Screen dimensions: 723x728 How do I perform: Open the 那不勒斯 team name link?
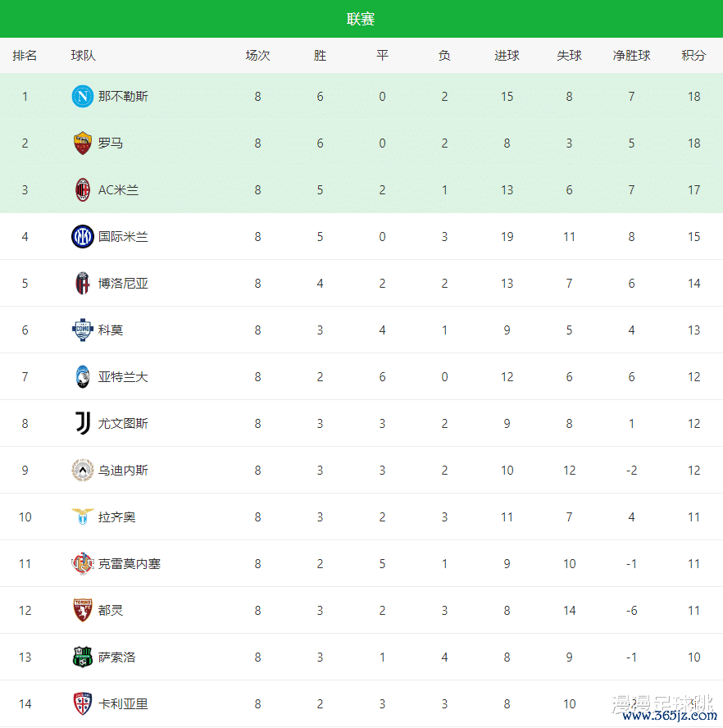point(123,97)
